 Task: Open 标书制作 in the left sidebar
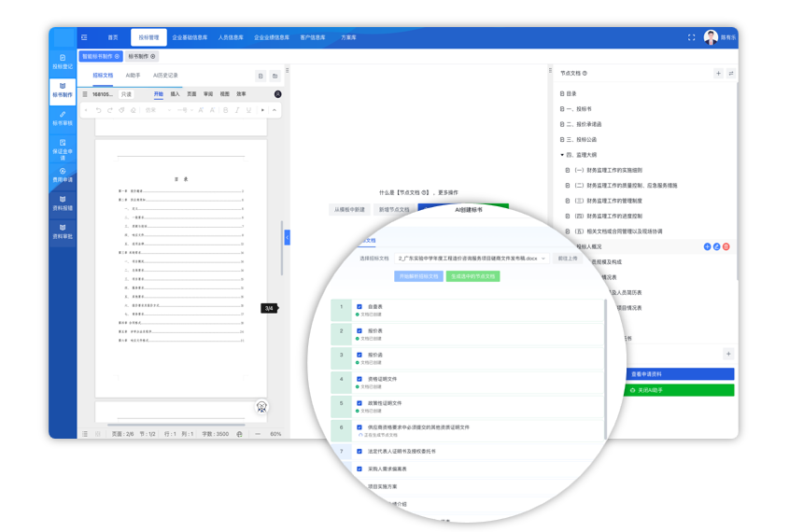[63, 91]
